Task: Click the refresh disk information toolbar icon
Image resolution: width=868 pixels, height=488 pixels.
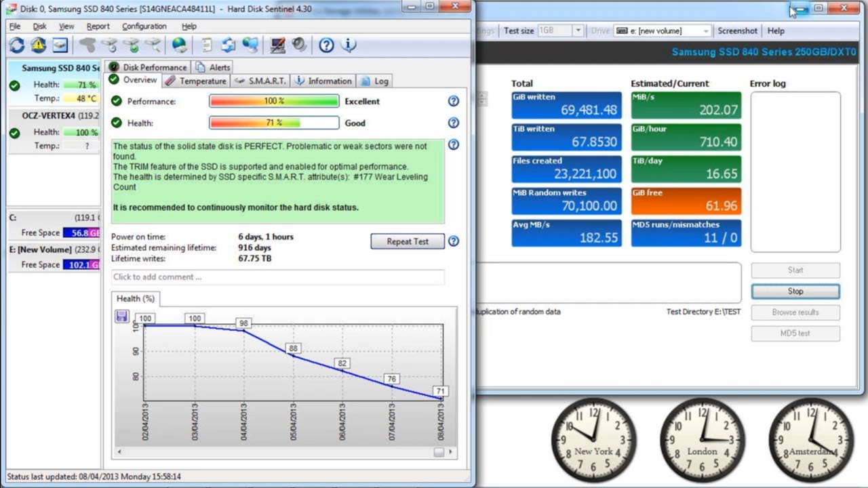Action: click(17, 45)
